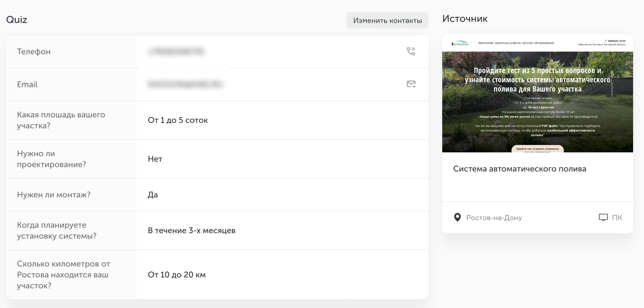Viewport: 644px width, 308px height.
Task: Select the answer В течение 3-х месяцев
Action: 192,230
